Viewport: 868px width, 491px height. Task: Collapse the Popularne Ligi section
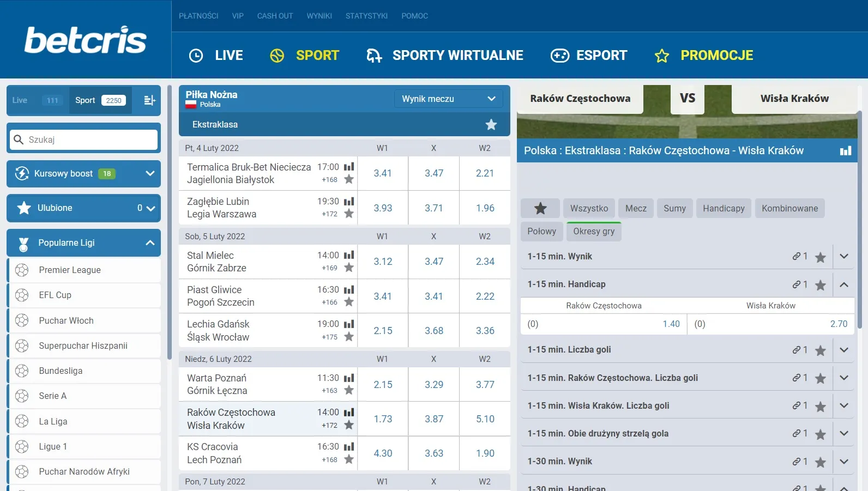click(x=150, y=243)
